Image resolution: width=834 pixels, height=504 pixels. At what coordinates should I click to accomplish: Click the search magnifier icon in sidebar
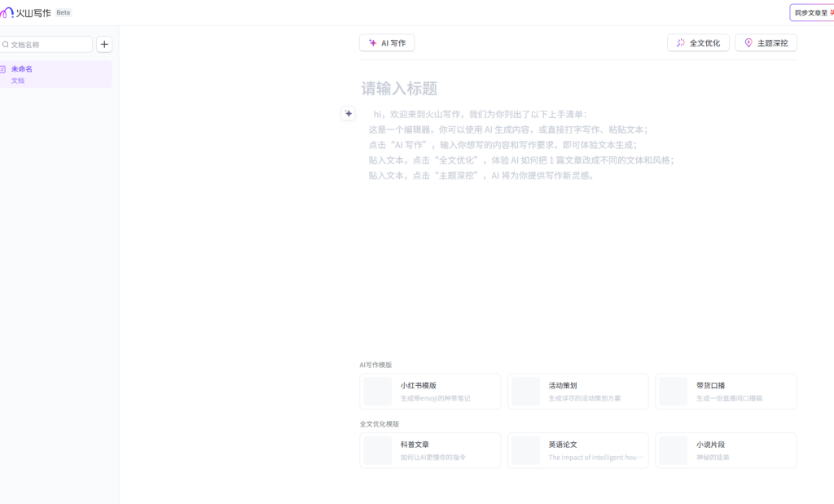tap(6, 45)
